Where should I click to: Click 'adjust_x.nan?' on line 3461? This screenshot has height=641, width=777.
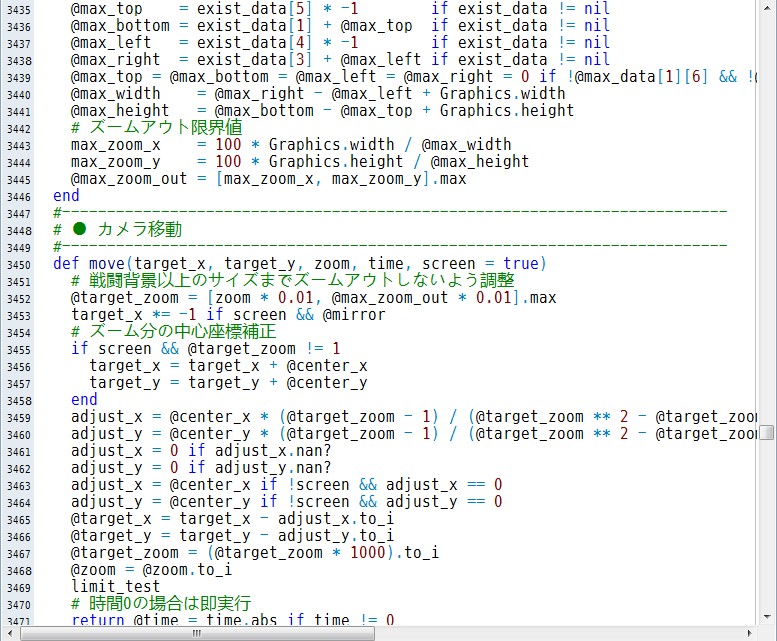(x=273, y=450)
